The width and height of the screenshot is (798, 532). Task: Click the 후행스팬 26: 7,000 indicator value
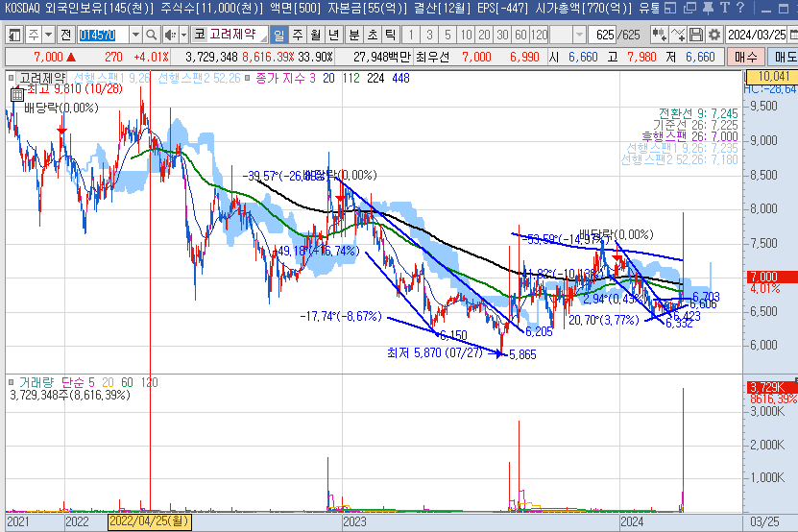point(689,136)
